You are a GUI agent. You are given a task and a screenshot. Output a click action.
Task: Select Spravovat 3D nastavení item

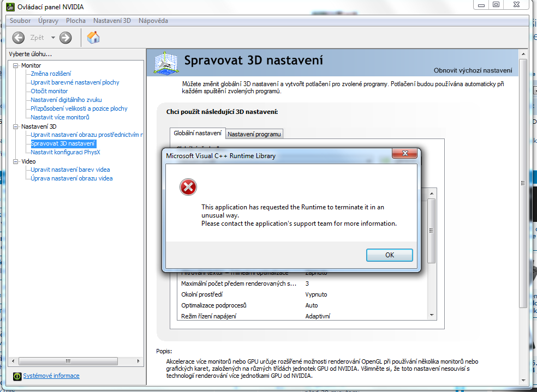click(63, 143)
